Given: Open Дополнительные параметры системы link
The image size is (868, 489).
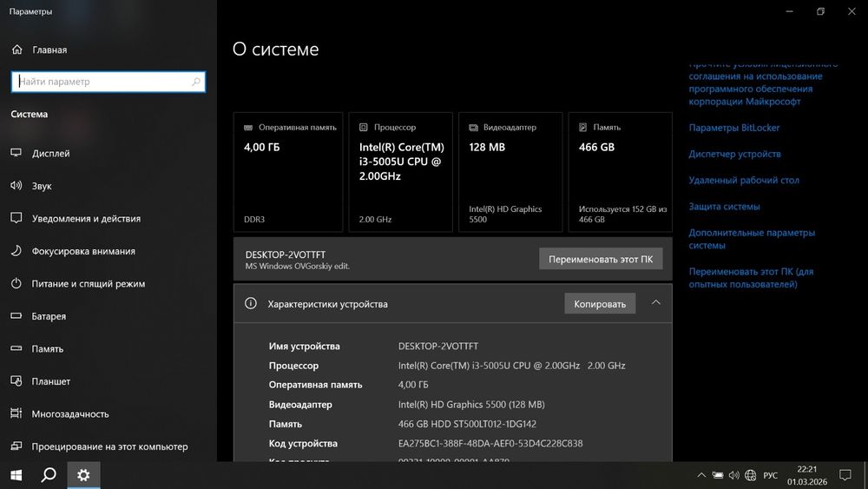Looking at the screenshot, I should (752, 239).
